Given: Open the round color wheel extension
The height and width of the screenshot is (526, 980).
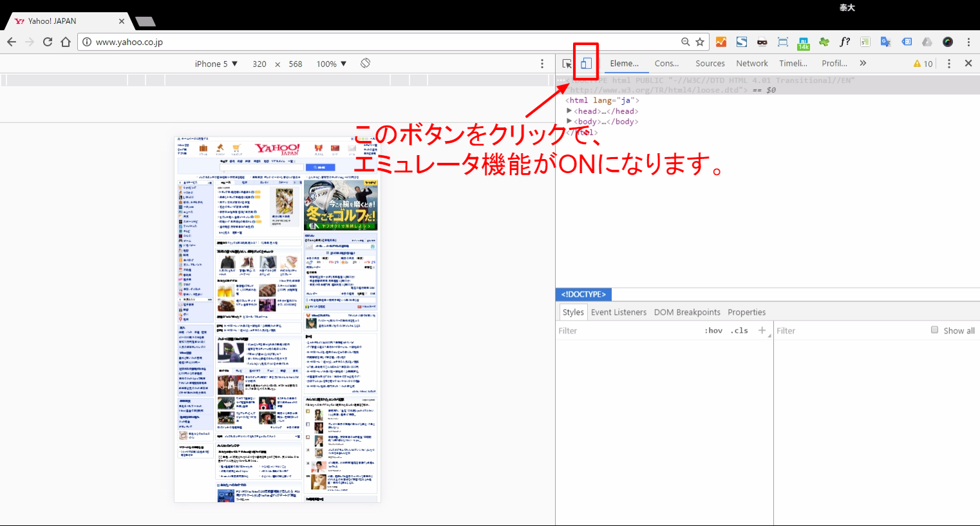Looking at the screenshot, I should pyautogui.click(x=948, y=42).
